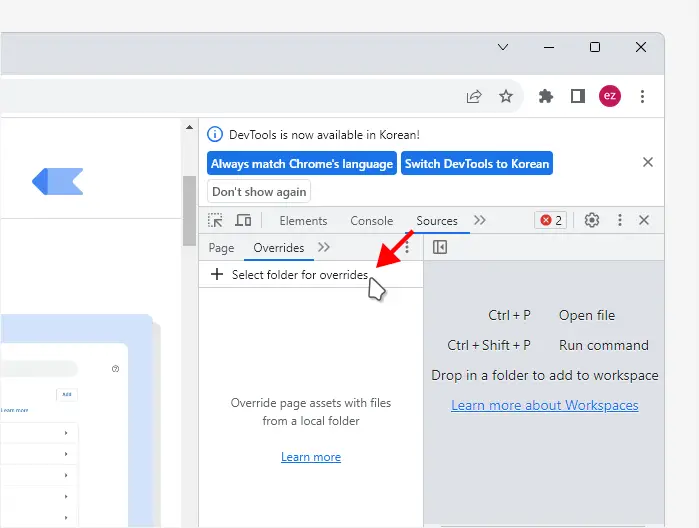
Task: Open Learn more about Workspaces link
Action: click(545, 405)
